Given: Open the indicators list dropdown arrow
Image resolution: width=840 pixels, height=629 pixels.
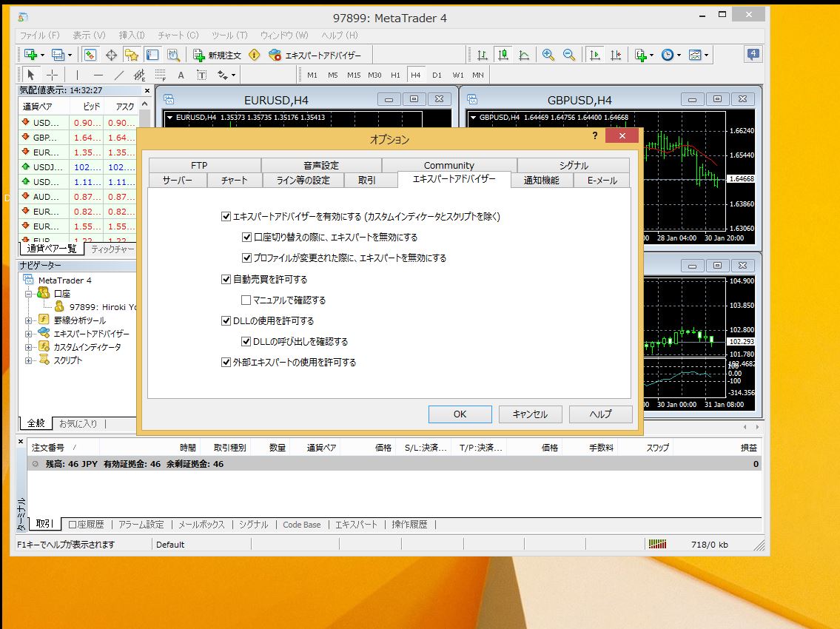Looking at the screenshot, I should pyautogui.click(x=651, y=55).
